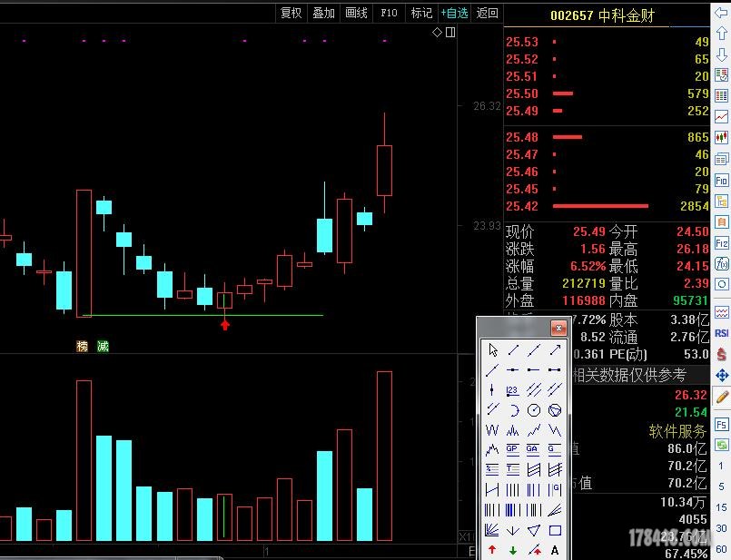The width and height of the screenshot is (731, 560).
Task: Click the red dollar sign sidebar icon
Action: pyautogui.click(x=721, y=354)
